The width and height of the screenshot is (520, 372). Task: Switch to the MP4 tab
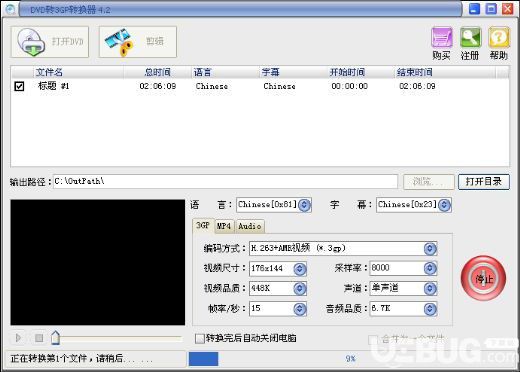click(x=224, y=226)
